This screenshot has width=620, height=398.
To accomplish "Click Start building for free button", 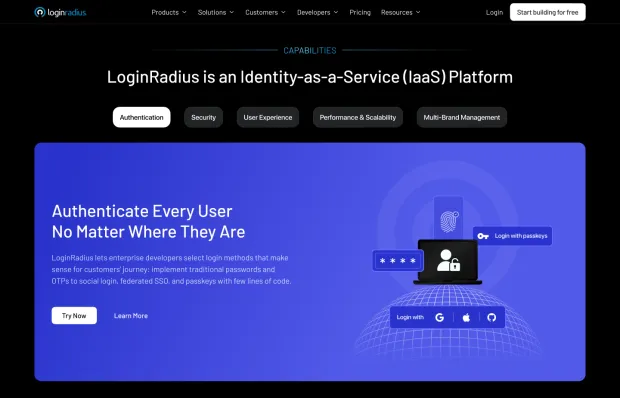I will (x=548, y=12).
